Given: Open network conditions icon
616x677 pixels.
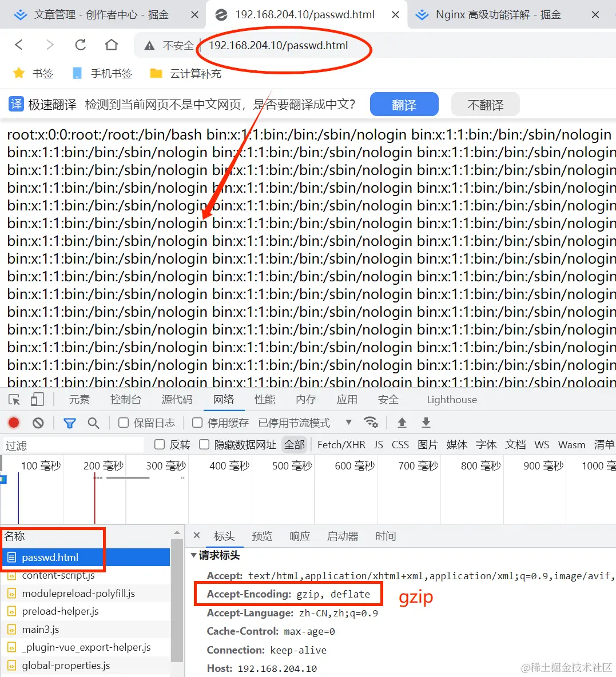Looking at the screenshot, I should 371,423.
